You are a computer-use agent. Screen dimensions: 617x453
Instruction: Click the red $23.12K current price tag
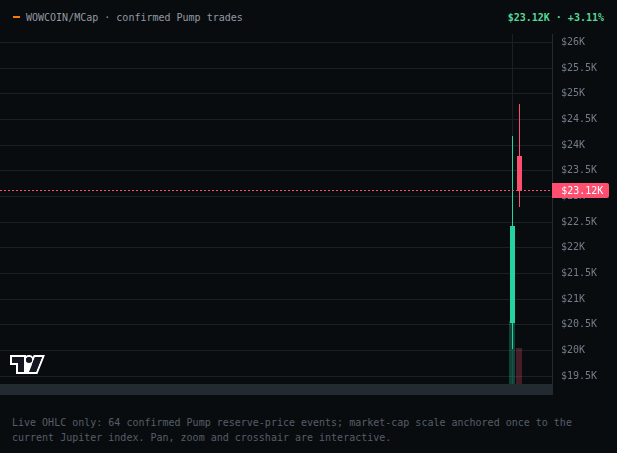[580, 190]
